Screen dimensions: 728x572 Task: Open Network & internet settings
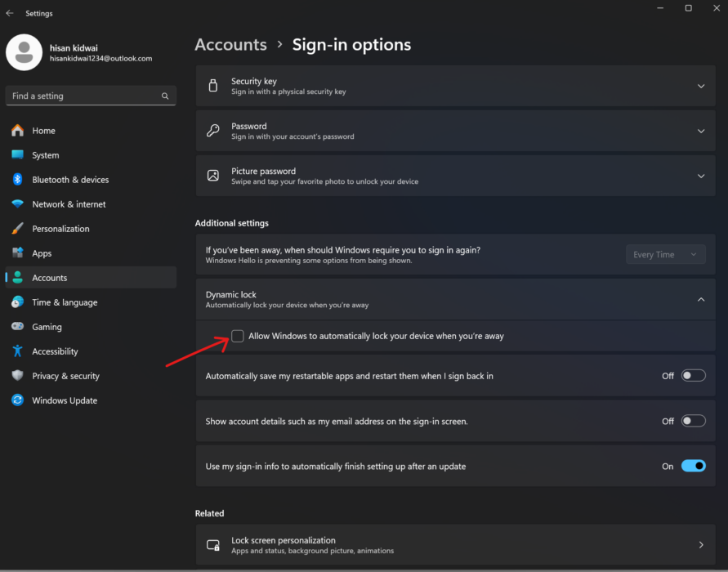click(x=69, y=203)
